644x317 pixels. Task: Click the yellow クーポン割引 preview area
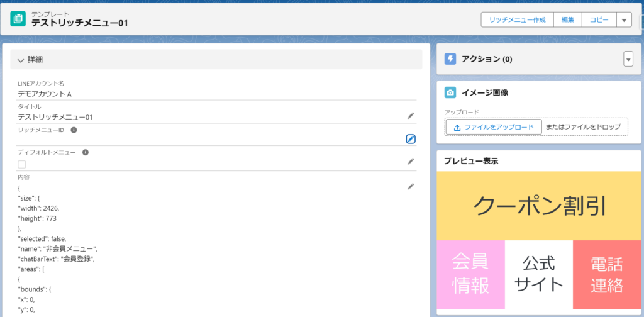pos(538,205)
